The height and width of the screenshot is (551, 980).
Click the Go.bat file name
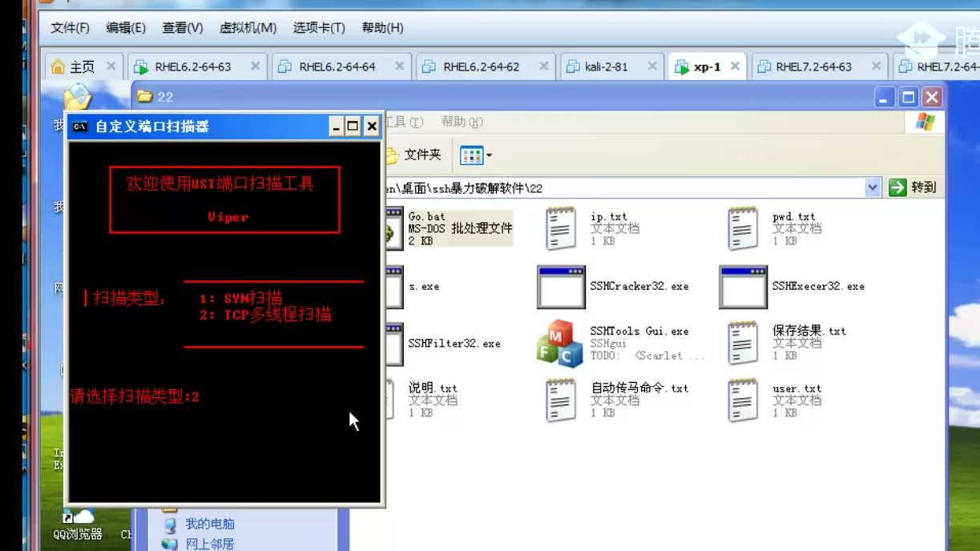427,217
